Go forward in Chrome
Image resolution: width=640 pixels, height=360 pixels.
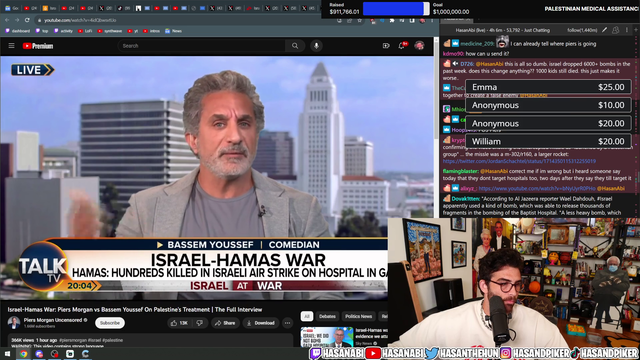click(17, 20)
